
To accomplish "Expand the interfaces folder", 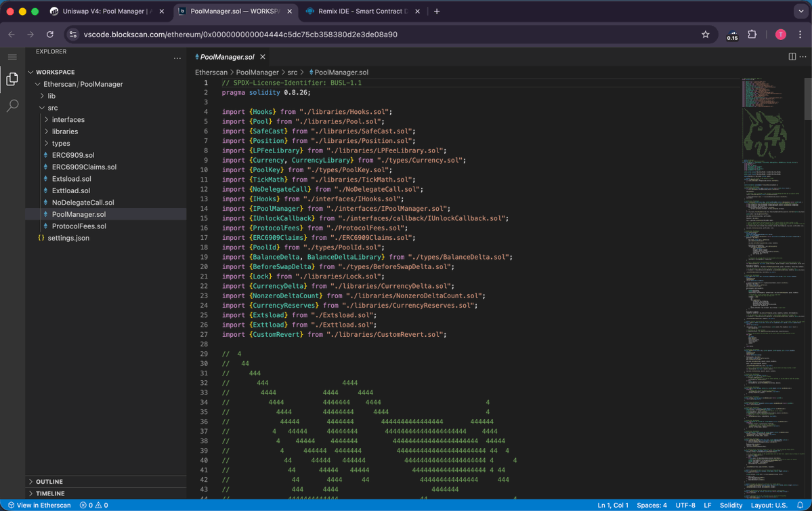I will click(x=68, y=120).
